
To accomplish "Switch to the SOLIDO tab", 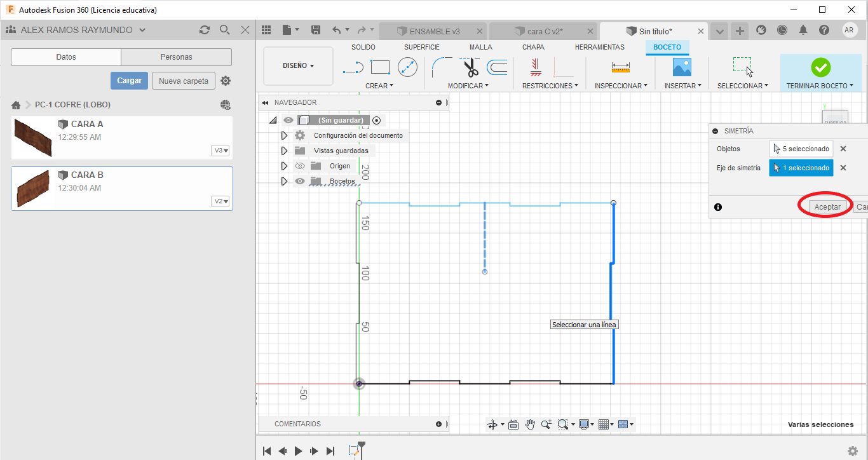I will pyautogui.click(x=363, y=47).
